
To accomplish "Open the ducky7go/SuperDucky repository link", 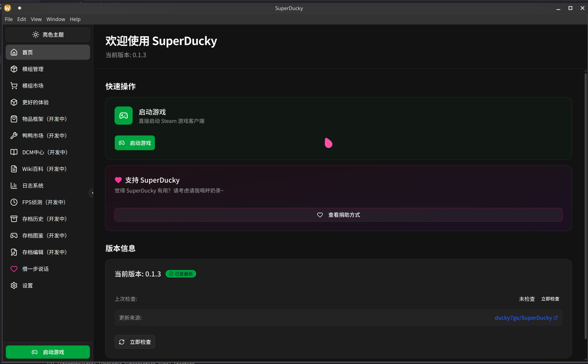I will pyautogui.click(x=524, y=318).
